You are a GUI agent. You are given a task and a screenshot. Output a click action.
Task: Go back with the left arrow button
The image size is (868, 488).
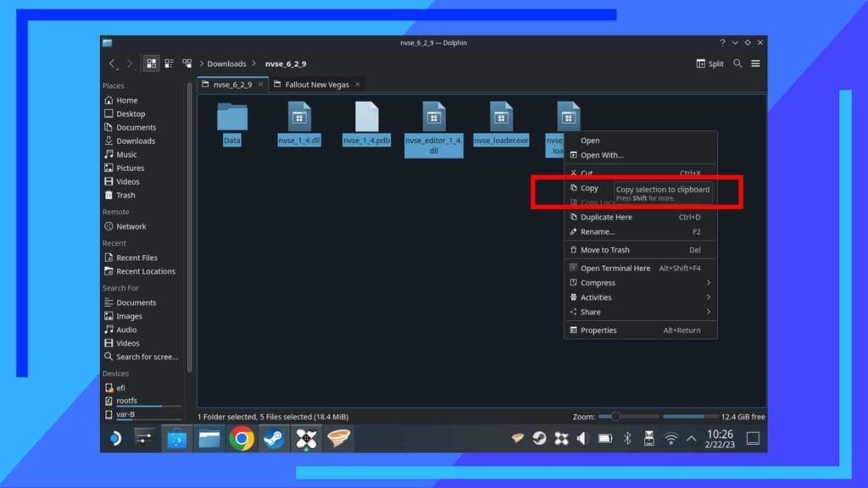coord(113,64)
